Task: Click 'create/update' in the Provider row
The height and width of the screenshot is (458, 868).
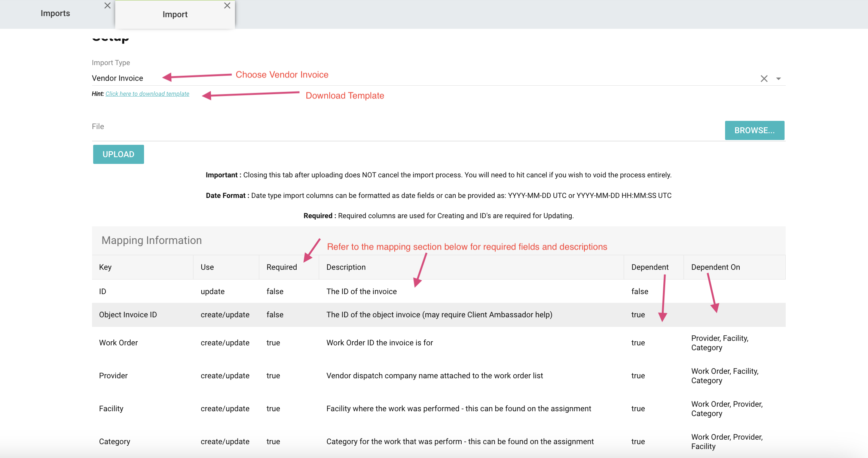Action: (225, 376)
